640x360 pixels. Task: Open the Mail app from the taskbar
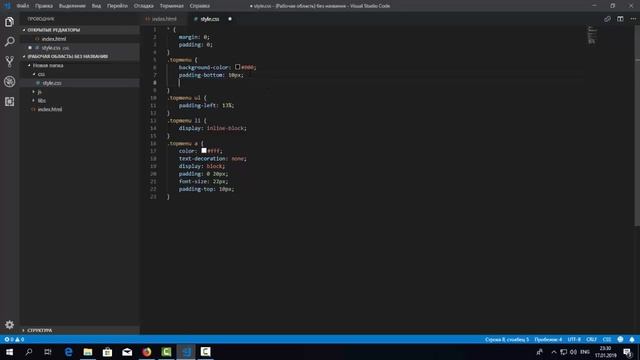point(127,352)
